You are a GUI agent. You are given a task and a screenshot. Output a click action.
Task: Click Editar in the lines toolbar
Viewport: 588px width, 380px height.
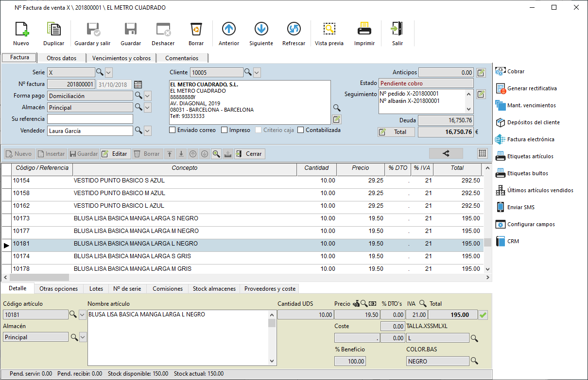[x=115, y=154]
